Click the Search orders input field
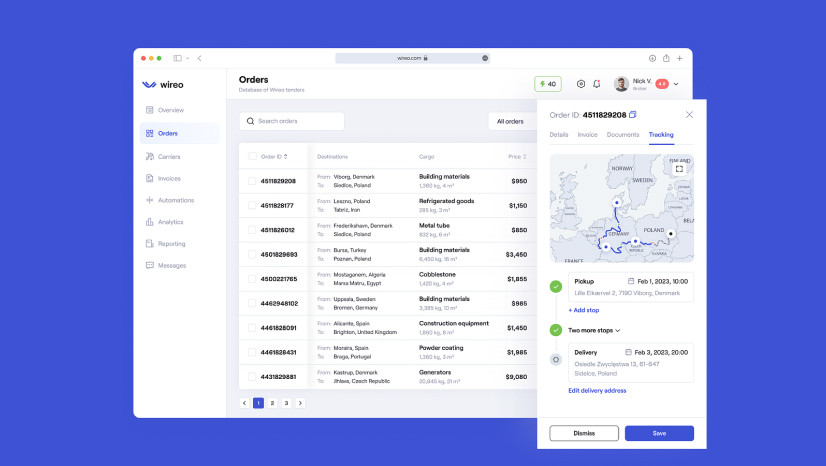The image size is (826, 466). point(292,121)
